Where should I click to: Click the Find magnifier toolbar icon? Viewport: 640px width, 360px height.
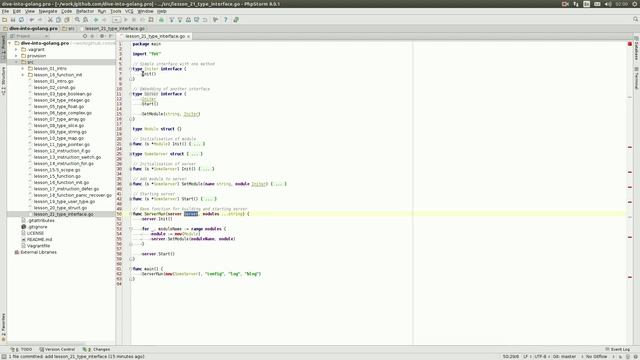pyautogui.click(x=77, y=20)
